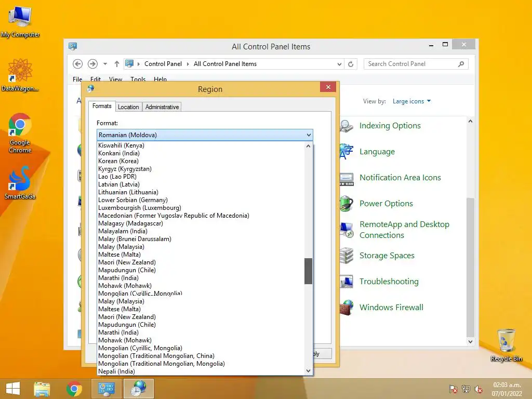This screenshot has height=399, width=532.
Task: Click the network icon in system tray
Action: pyautogui.click(x=466, y=389)
